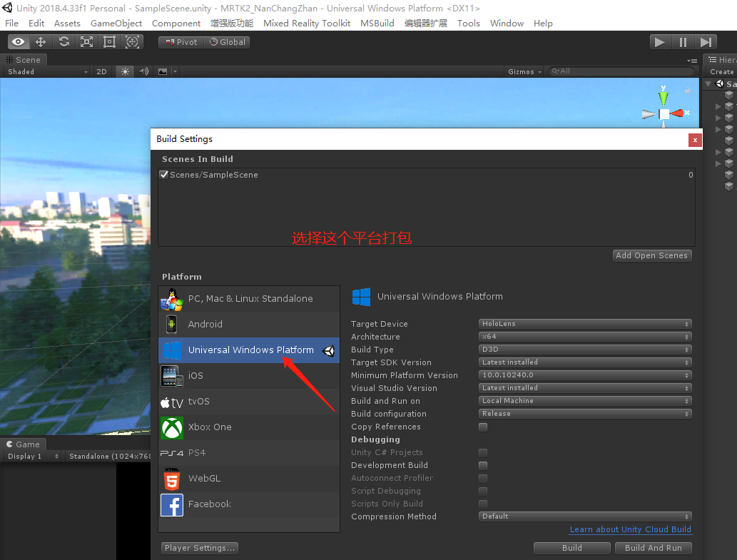The width and height of the screenshot is (737, 560).
Task: Switch Scene view to 2D mode
Action: pyautogui.click(x=101, y=71)
